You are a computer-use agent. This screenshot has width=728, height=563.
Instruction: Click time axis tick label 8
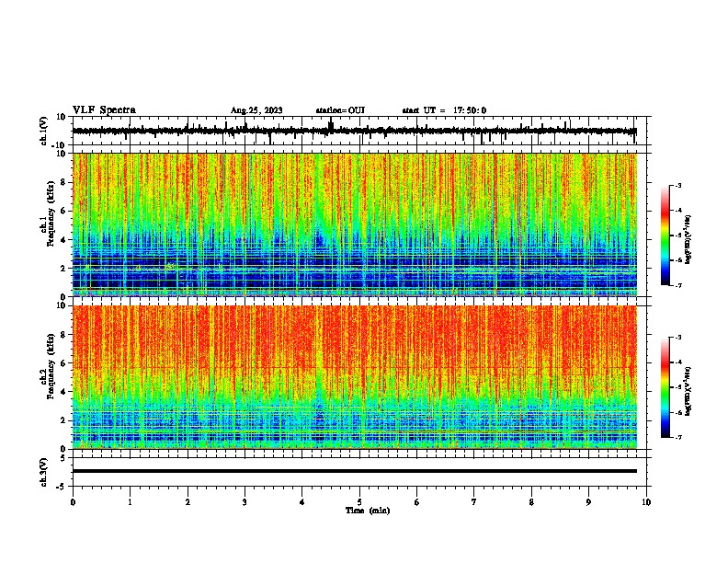pyautogui.click(x=531, y=502)
